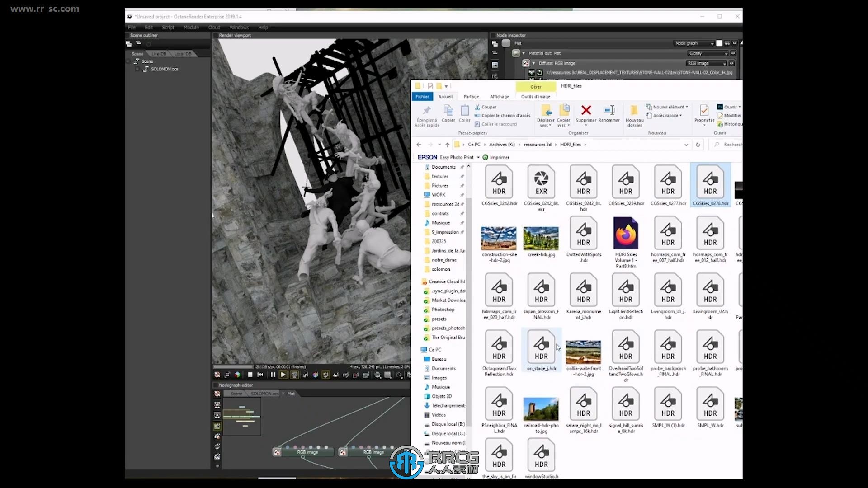Click the load image file icon beside texture path
Screen dimensions: 868x488
[x=532, y=72]
